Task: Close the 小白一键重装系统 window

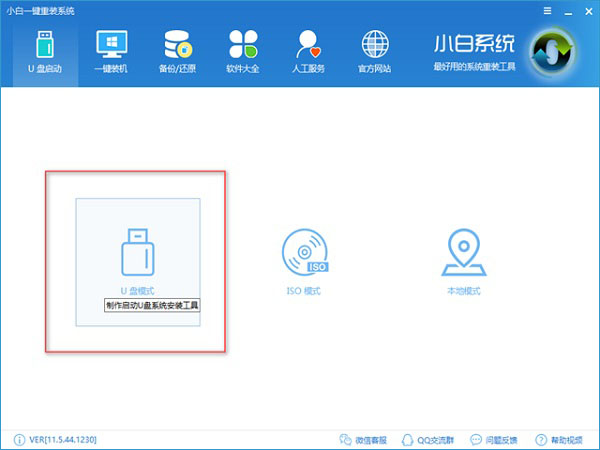Action: click(589, 11)
